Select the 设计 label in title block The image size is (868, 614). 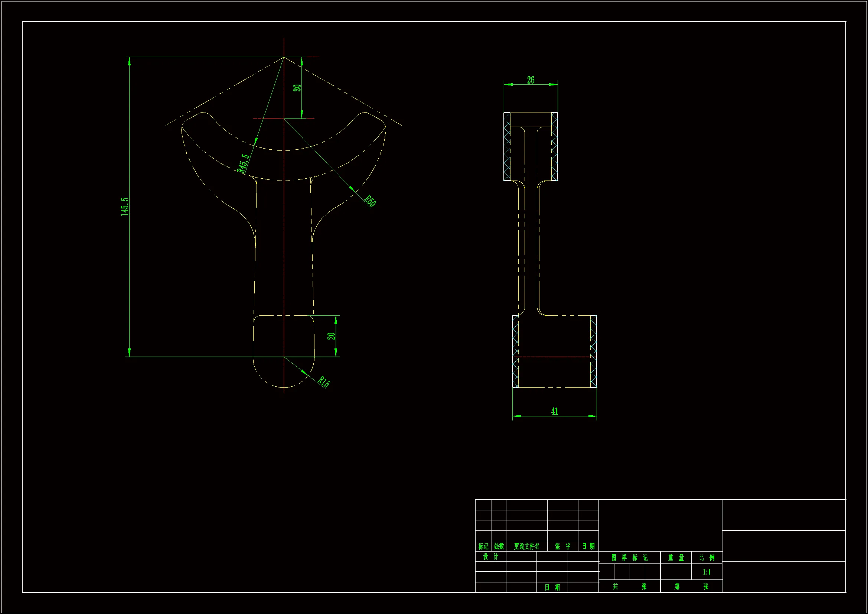point(490,556)
